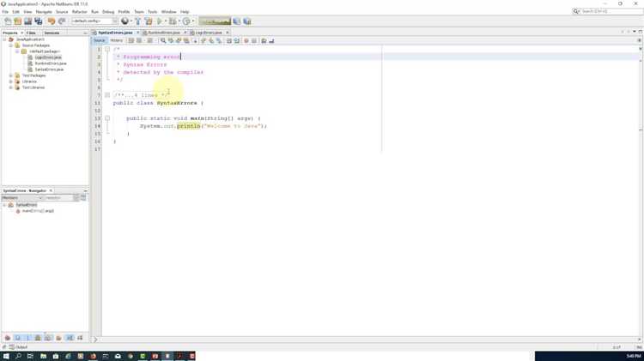Click the Save All toolbar icon
The width and height of the screenshot is (644, 361).
tap(38, 21)
